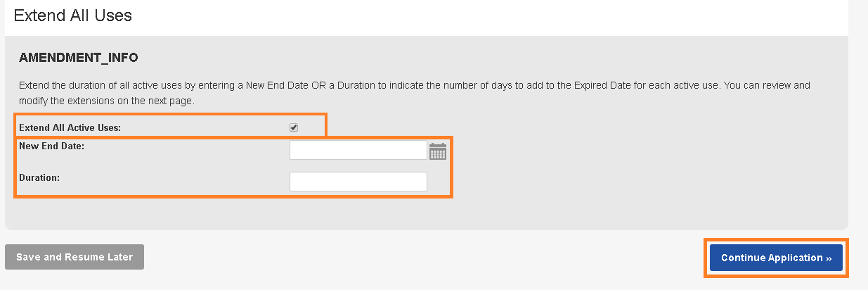Click the "Extend All Active Uses:" field label
The image size is (868, 290).
point(70,127)
